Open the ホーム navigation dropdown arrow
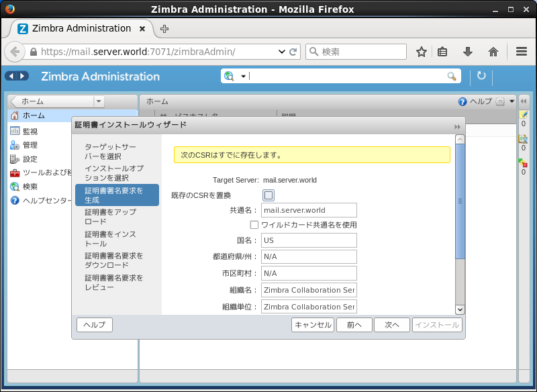Screen dimensions: 537x392 (99, 101)
